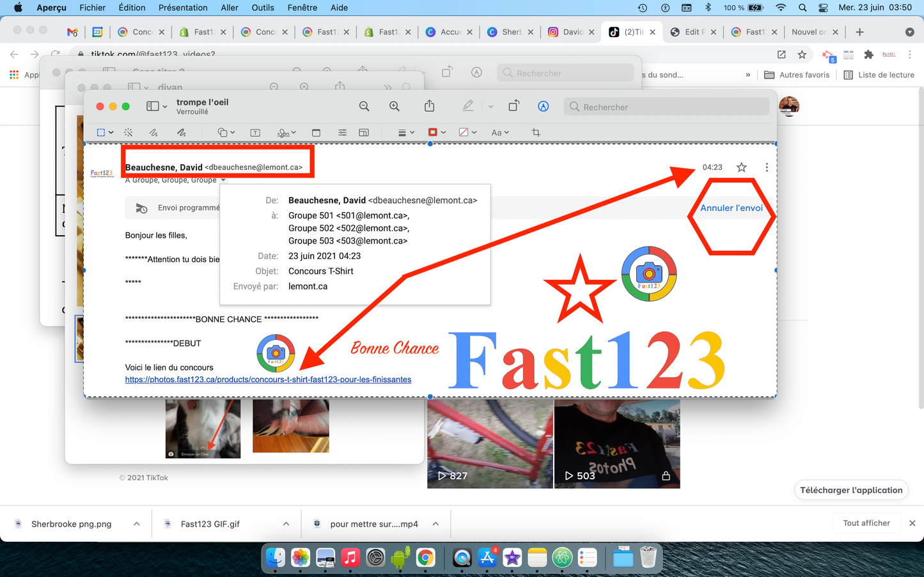Click the Rechercher search field in Aperçu
The image size is (924, 577).
tap(666, 107)
